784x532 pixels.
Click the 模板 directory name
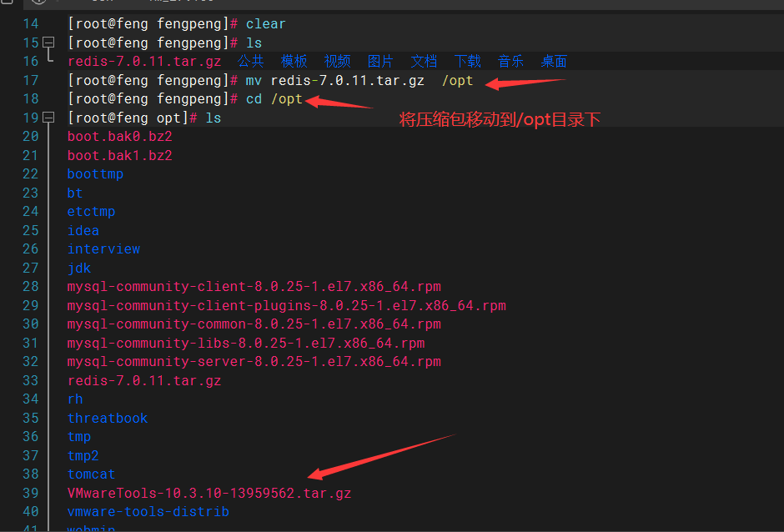pos(294,62)
